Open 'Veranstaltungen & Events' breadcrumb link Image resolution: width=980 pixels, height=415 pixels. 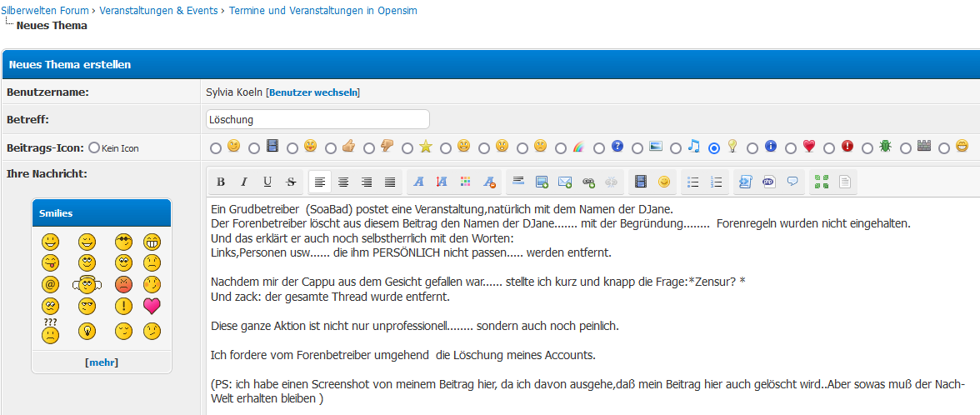coord(158,11)
